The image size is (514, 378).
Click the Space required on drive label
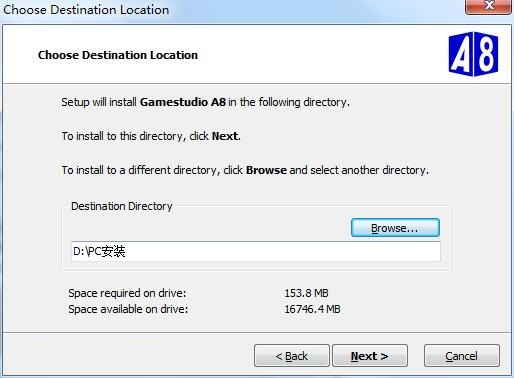127,293
